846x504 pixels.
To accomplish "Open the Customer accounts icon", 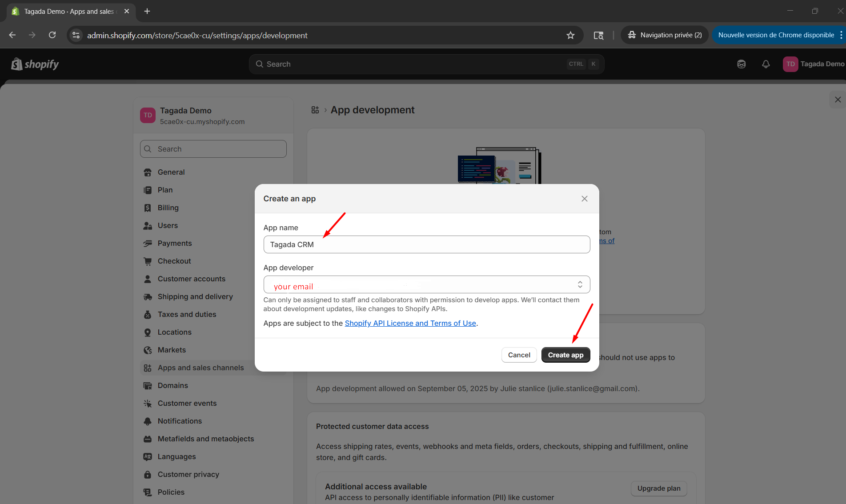I will tap(148, 279).
